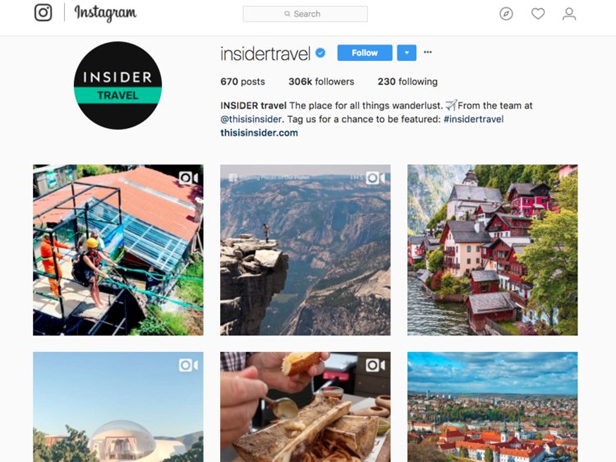Open the heart activity notifications icon
This screenshot has height=462, width=616.
[538, 14]
